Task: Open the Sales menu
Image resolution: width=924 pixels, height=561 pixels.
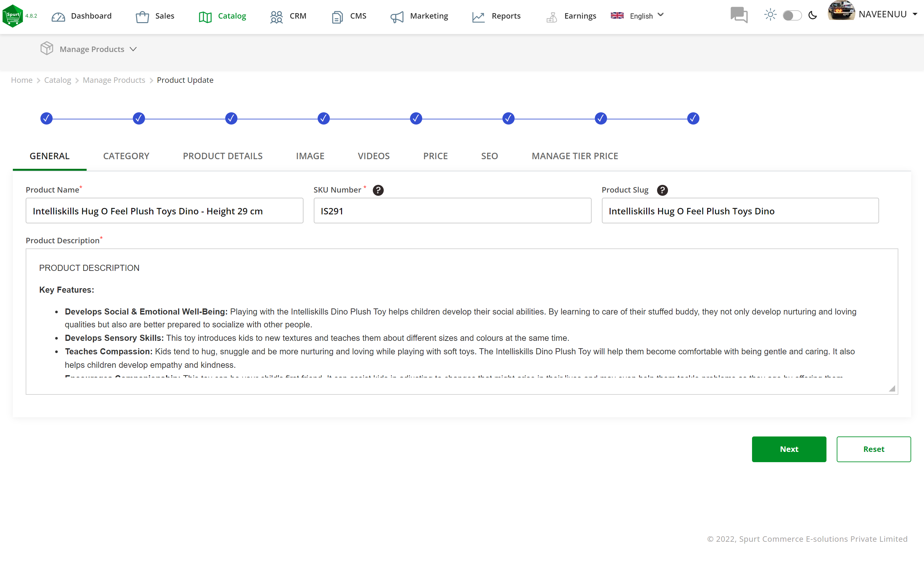Action: pos(165,16)
